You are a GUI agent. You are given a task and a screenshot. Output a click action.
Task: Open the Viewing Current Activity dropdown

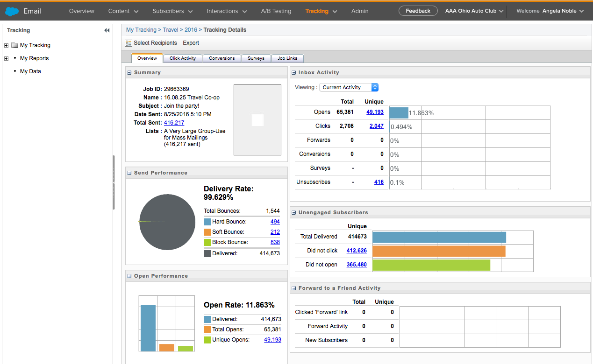[x=349, y=87]
